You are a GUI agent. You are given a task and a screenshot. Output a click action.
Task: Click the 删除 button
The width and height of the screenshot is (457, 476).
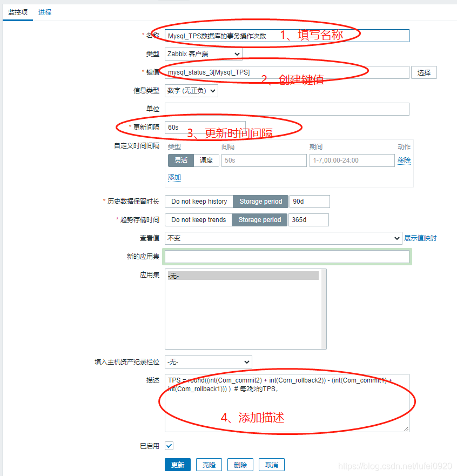pyautogui.click(x=240, y=465)
